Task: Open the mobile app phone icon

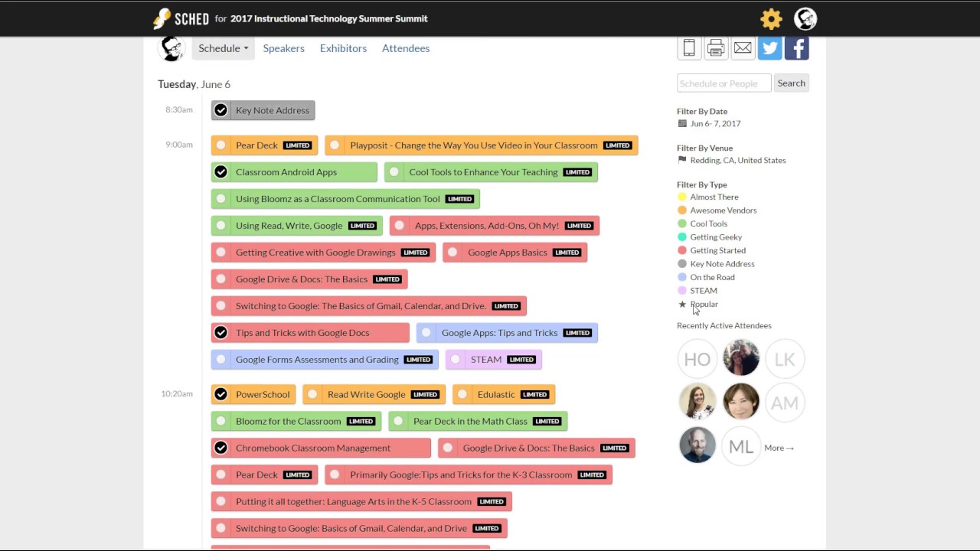Action: tap(689, 48)
